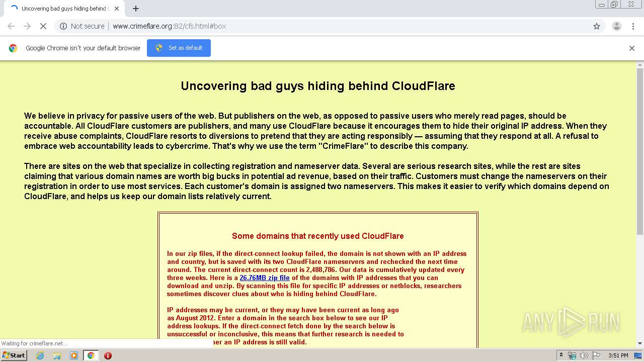Bookmark this page with the star
Viewport: 644px width, 362px height.
[597, 26]
